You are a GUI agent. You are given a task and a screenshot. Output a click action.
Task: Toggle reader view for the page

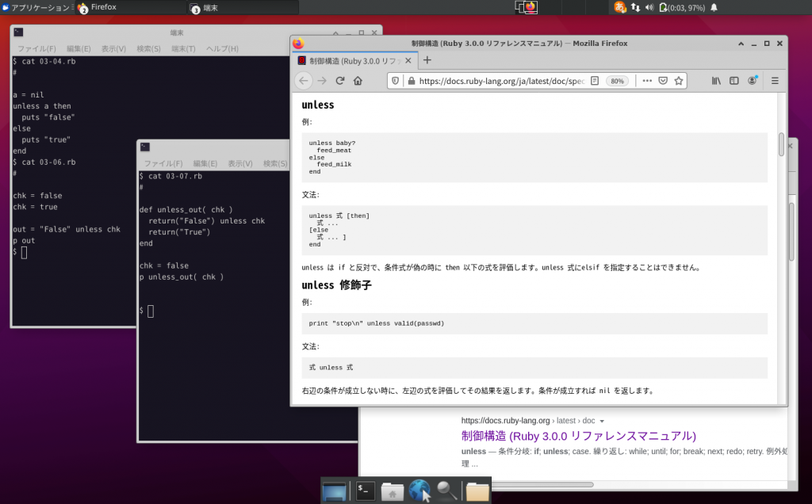pyautogui.click(x=595, y=80)
